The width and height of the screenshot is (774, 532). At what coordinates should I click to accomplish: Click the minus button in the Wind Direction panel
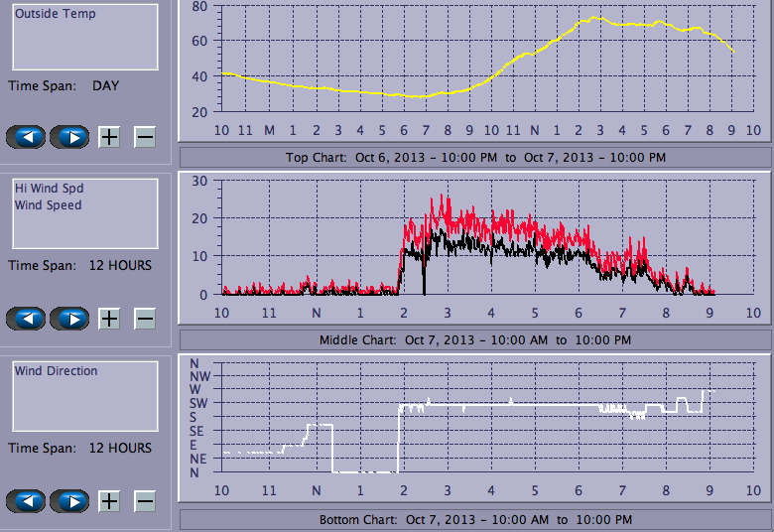[x=145, y=501]
